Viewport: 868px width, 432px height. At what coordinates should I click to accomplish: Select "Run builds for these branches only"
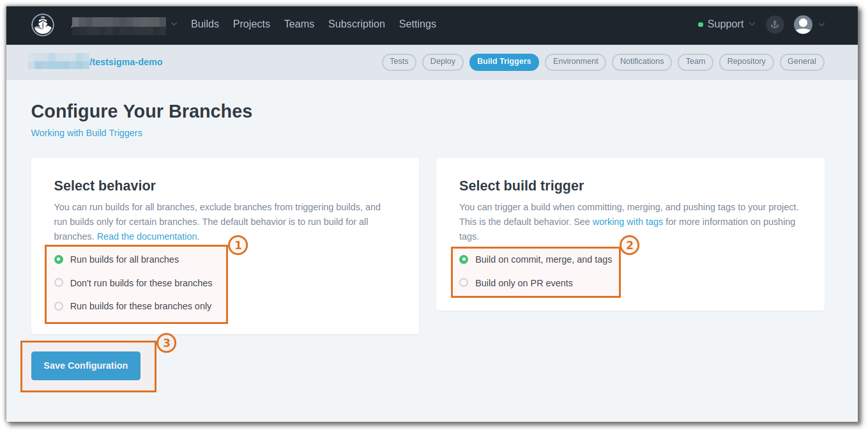click(58, 305)
